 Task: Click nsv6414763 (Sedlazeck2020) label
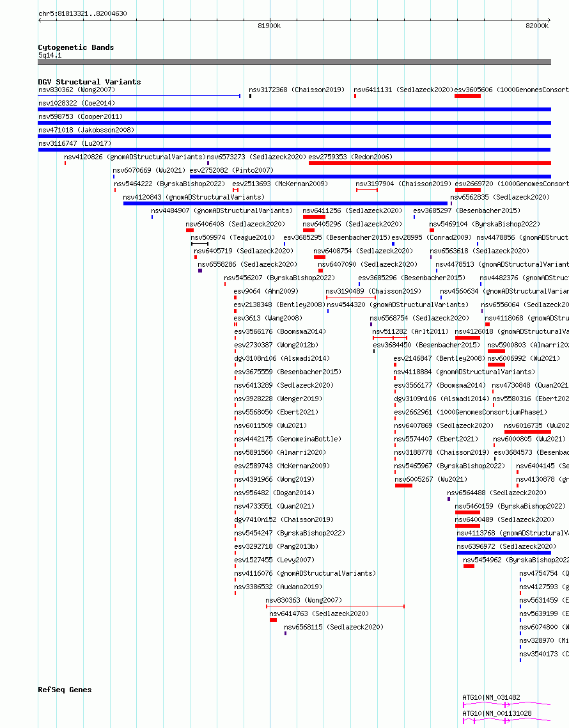(x=319, y=614)
